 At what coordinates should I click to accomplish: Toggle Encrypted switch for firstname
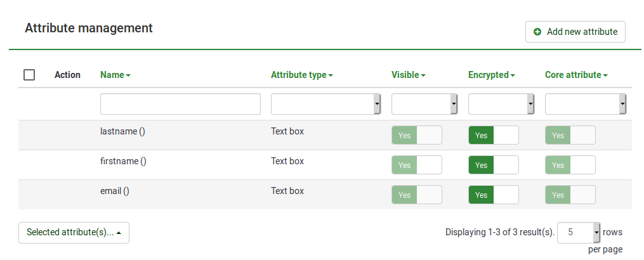point(493,165)
